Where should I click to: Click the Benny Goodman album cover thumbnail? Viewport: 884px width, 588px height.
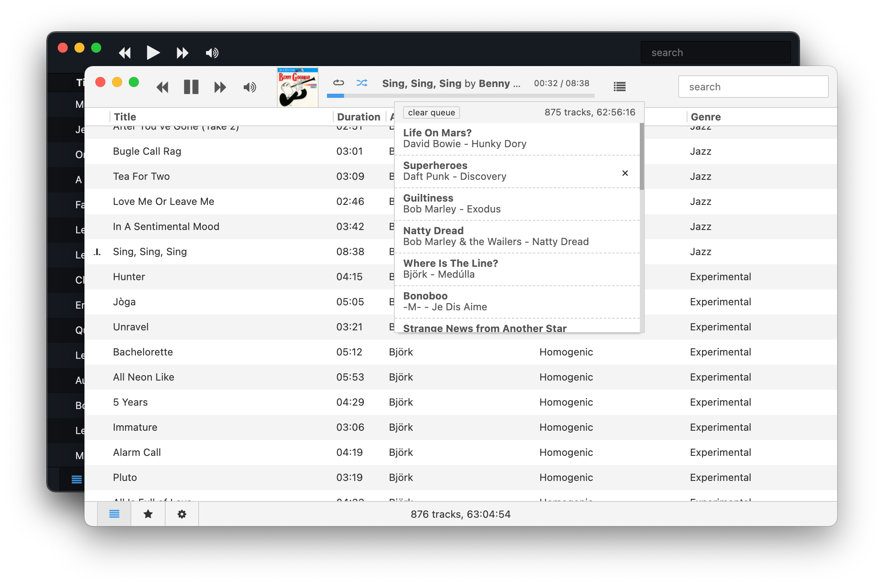pyautogui.click(x=297, y=87)
